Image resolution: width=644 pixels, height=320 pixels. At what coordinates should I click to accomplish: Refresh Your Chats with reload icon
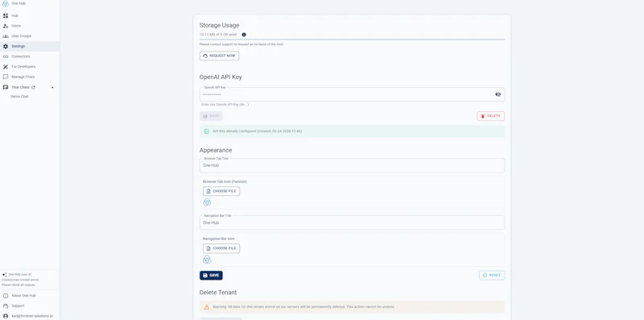33,87
